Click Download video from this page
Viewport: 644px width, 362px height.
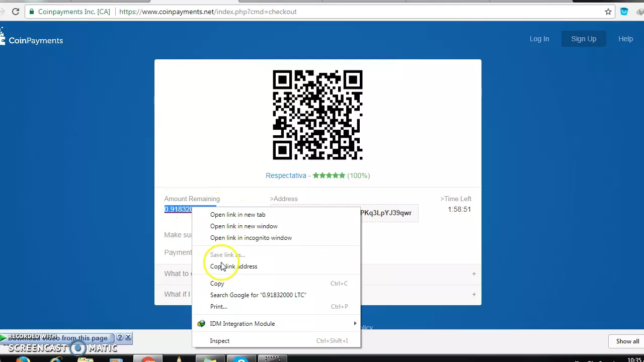tap(57, 338)
